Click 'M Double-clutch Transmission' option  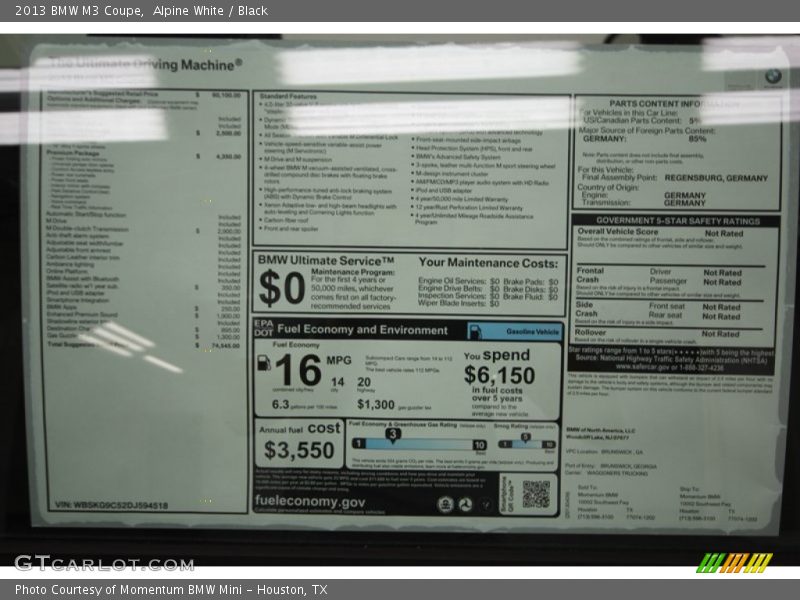point(87,229)
